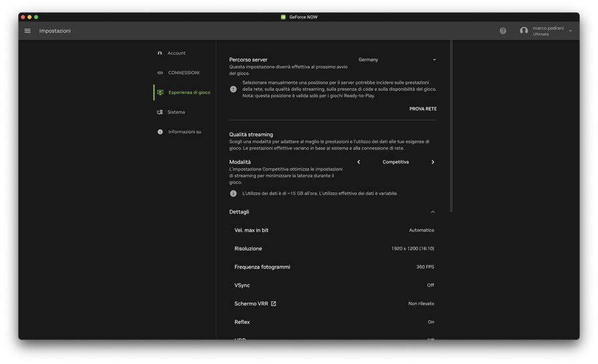598x364 pixels.
Task: Click the Account headset icon
Action: [x=160, y=53]
